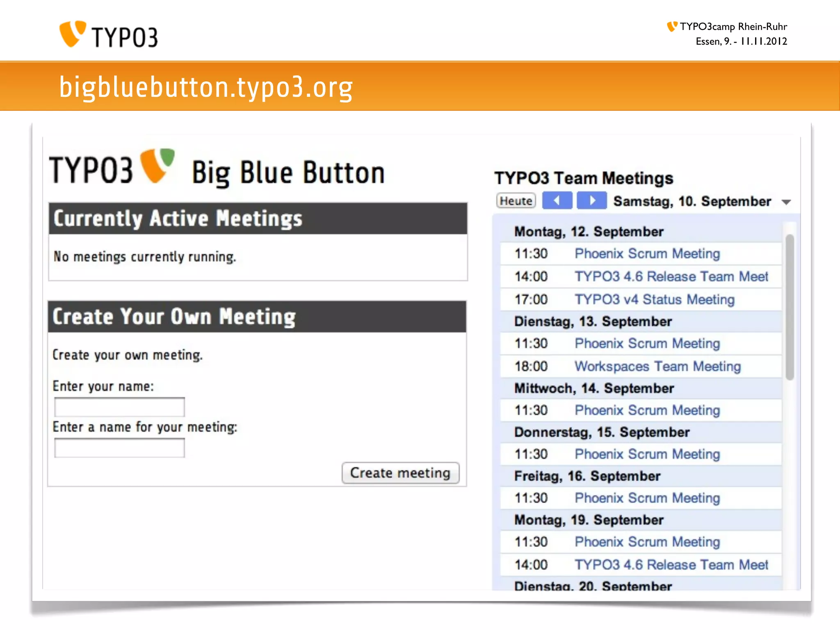Click the calendar list scrollbar thumb
The image size is (840, 630).
coord(790,307)
